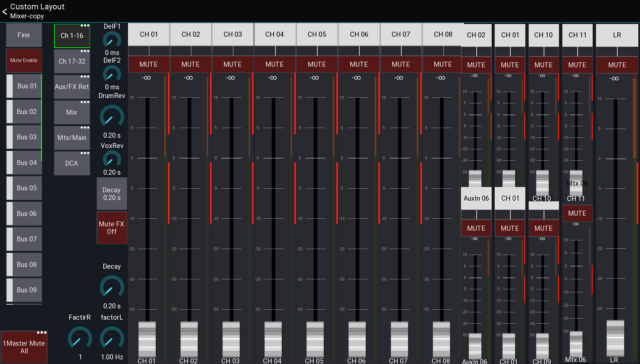This screenshot has height=364, width=640.
Task: Select the upper CH 10 small strip header
Action: tap(544, 35)
